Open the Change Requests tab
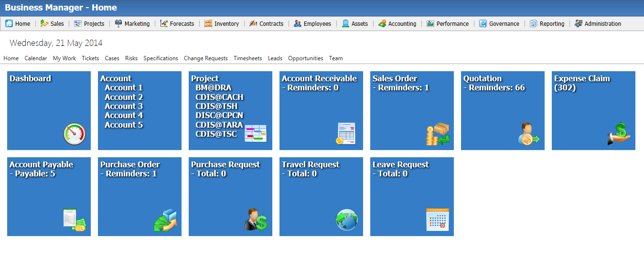Image resolution: width=644 pixels, height=260 pixels. (x=206, y=58)
